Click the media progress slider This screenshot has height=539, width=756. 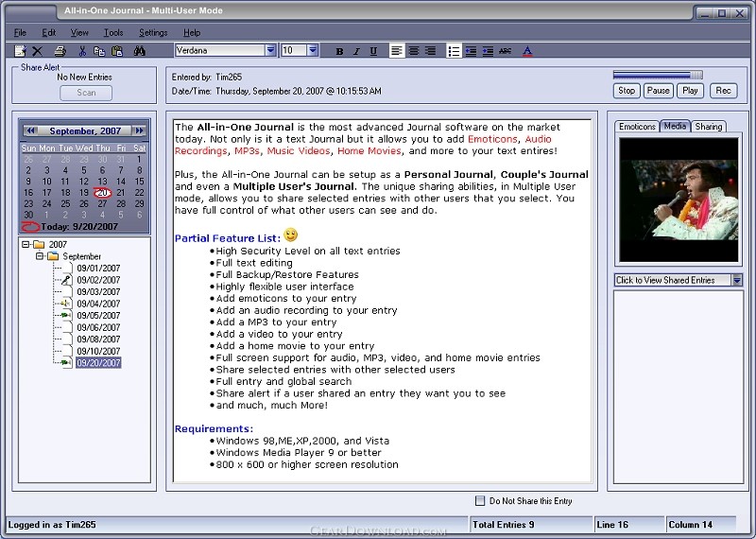pos(658,75)
